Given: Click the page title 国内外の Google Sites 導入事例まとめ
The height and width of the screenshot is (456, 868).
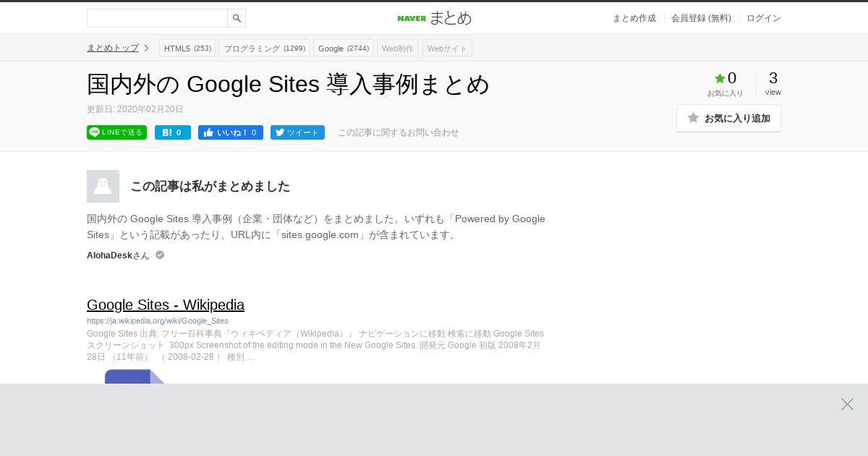Looking at the screenshot, I should [288, 84].
